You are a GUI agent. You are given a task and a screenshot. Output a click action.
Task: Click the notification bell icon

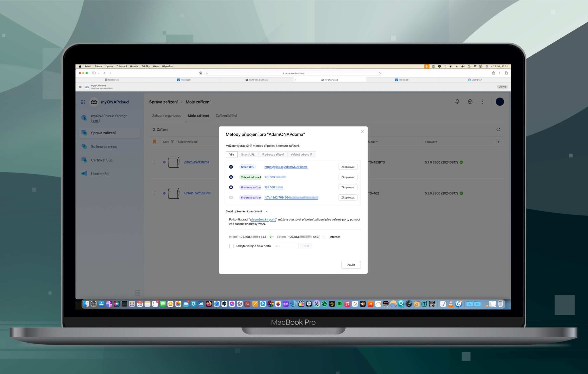457,102
